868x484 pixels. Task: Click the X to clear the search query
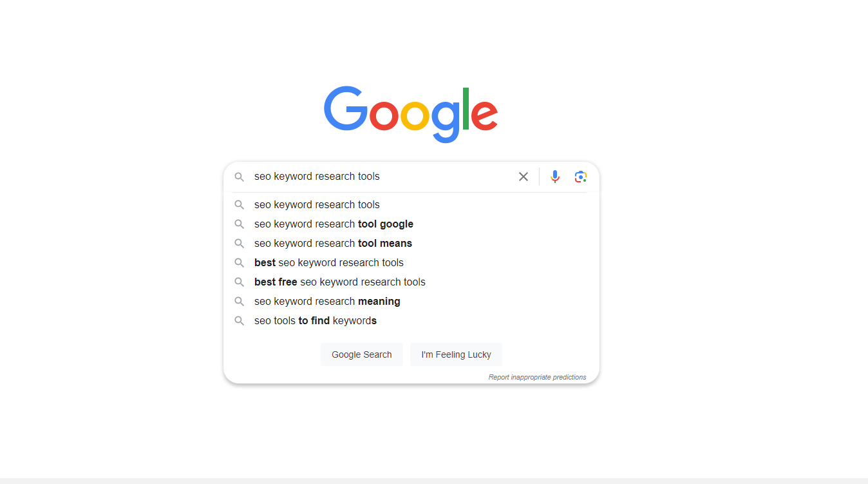[x=523, y=176]
